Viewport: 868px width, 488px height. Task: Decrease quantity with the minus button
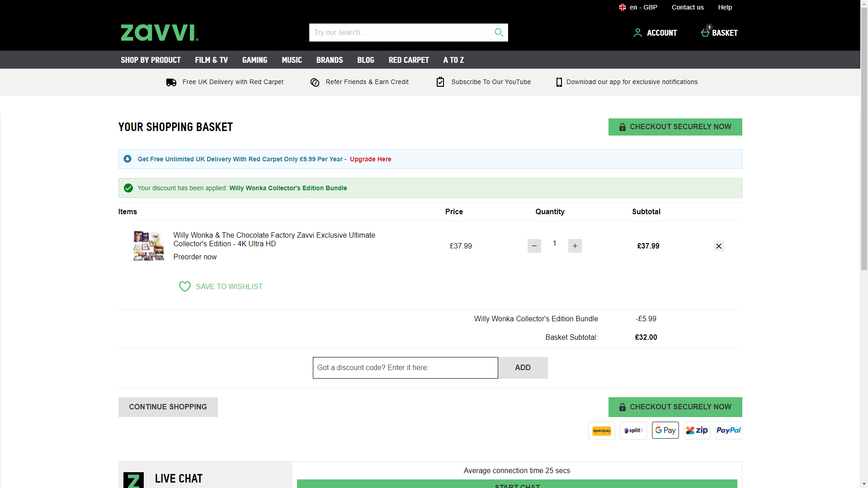[534, 246]
